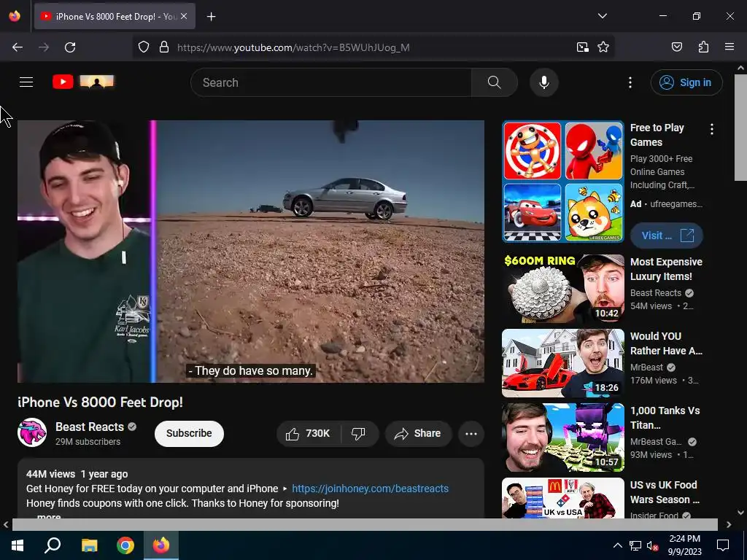Open the YouTube guide hamburger menu
This screenshot has height=560, width=747.
26,82
